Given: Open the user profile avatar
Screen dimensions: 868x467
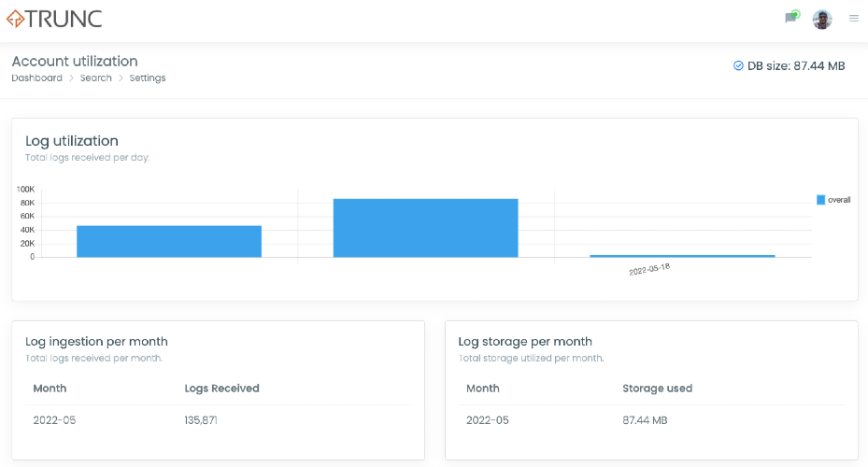Looking at the screenshot, I should 822,20.
